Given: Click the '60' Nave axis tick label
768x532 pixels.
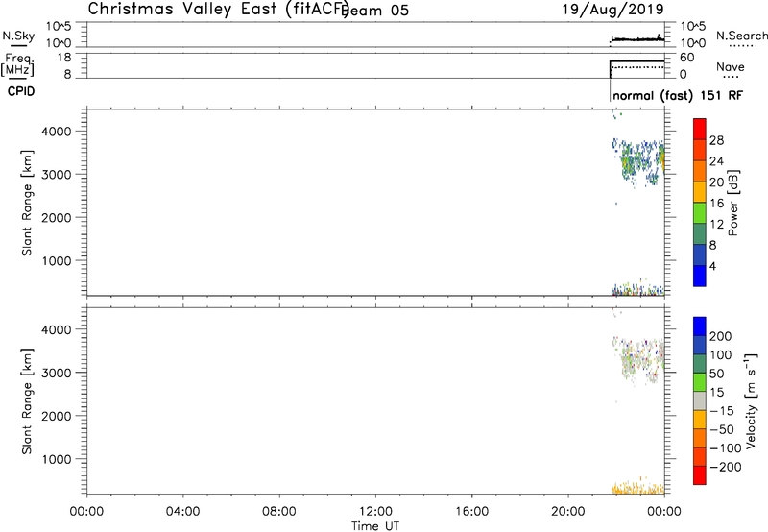Looking at the screenshot, I should (x=686, y=58).
